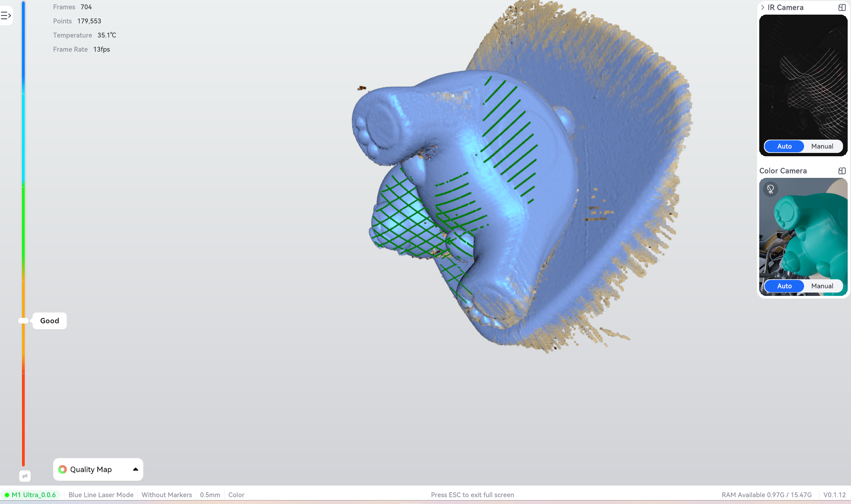This screenshot has width=851, height=504.
Task: Click the V0.1.12 version label
Action: tap(834, 495)
